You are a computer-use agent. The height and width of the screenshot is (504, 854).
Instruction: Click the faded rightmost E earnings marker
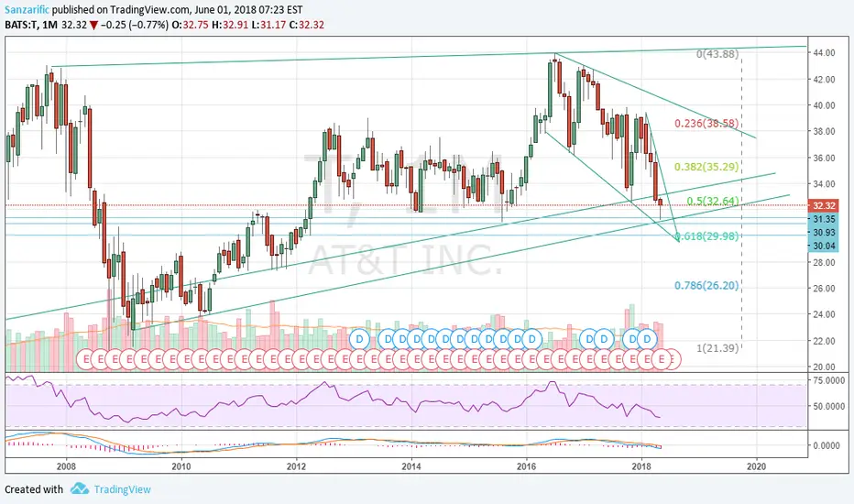pos(672,359)
